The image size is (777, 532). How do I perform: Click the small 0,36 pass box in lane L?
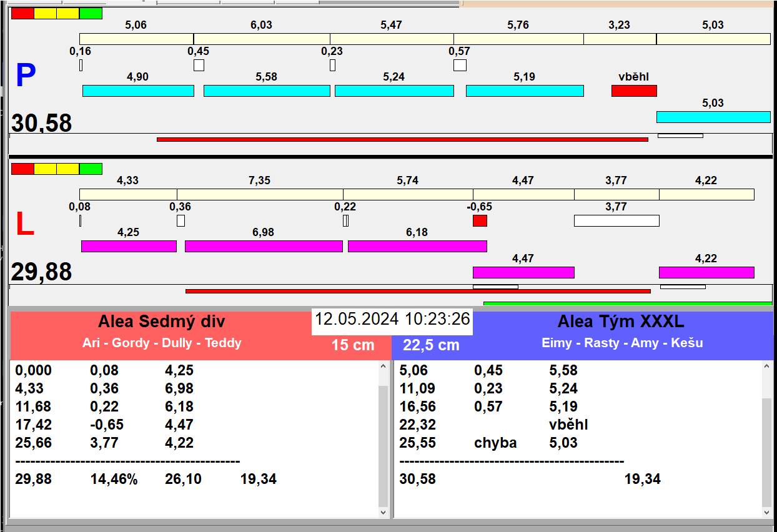pos(181,220)
